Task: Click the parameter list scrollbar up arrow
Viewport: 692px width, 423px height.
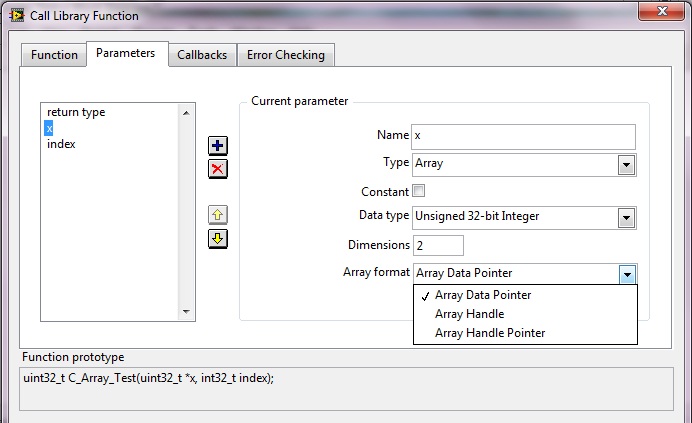Action: pyautogui.click(x=186, y=113)
